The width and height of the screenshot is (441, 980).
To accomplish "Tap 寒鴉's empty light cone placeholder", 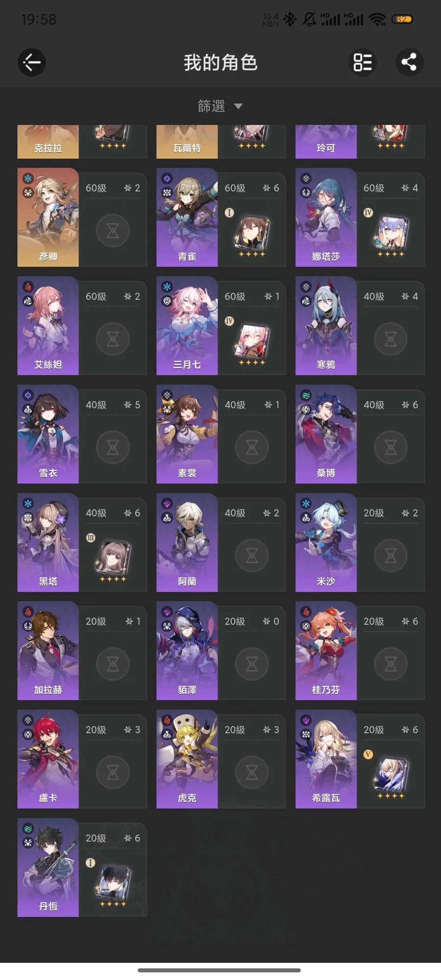I will pos(391,339).
